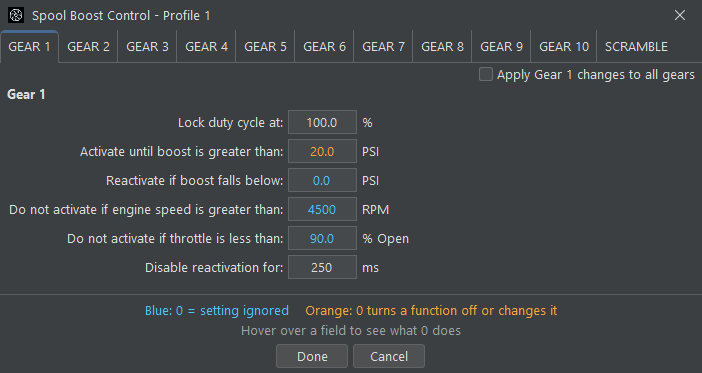
Task: Click the 'Lock duty cycle at:' label
Action: coord(231,123)
